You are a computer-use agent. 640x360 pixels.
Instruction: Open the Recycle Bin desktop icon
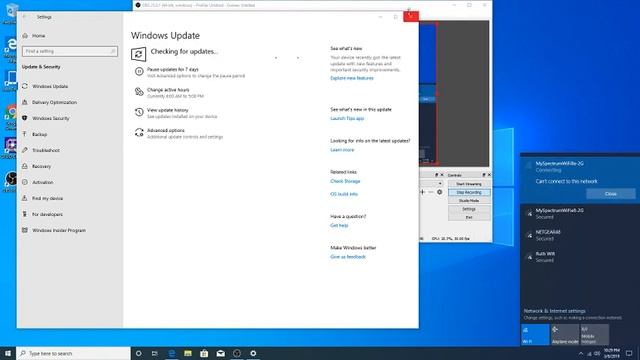point(10,12)
